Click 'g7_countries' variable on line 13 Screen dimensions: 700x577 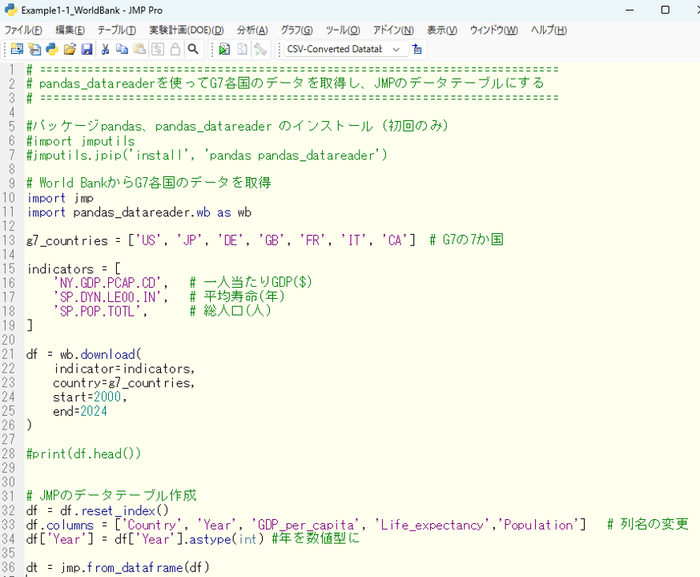pyautogui.click(x=67, y=241)
